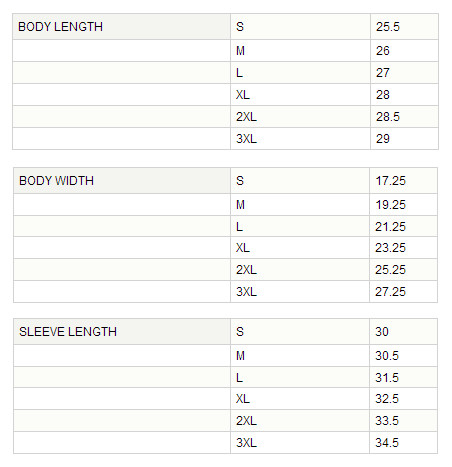Select the BODY WIDTH header cell
This screenshot has width=452, height=467.
click(x=122, y=181)
